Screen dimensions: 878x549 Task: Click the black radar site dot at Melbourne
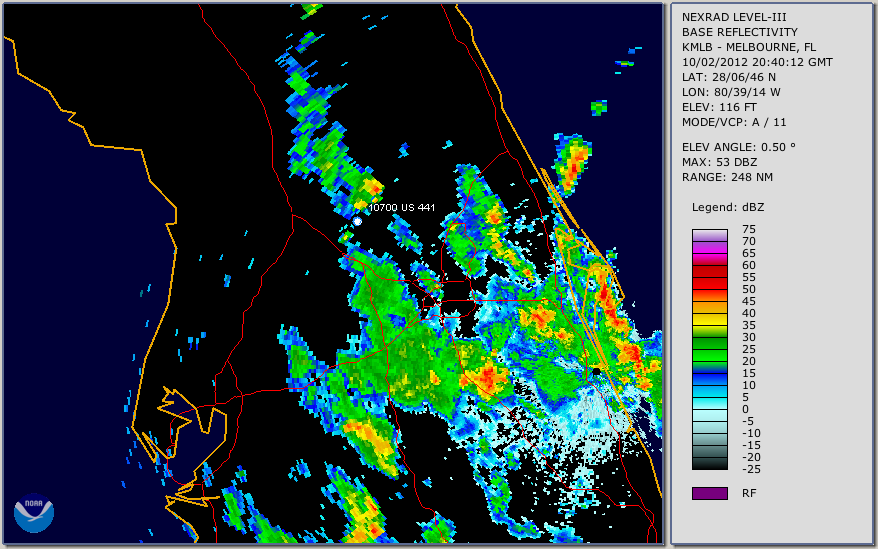click(596, 371)
